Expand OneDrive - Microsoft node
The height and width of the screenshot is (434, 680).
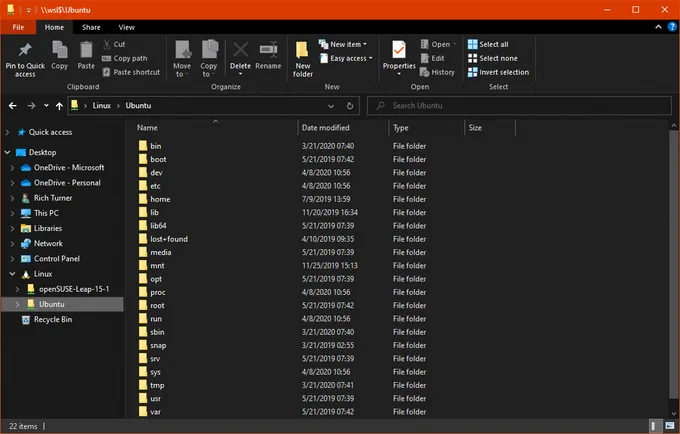[12, 167]
